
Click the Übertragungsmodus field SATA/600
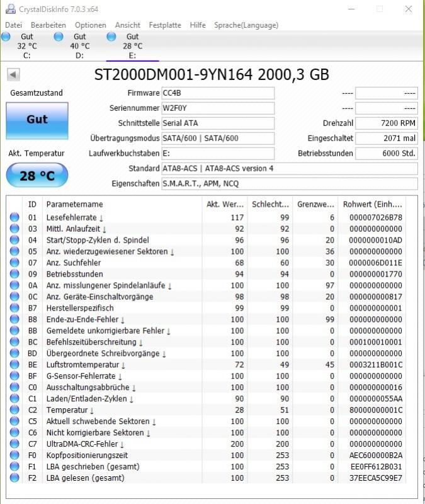click(218, 139)
